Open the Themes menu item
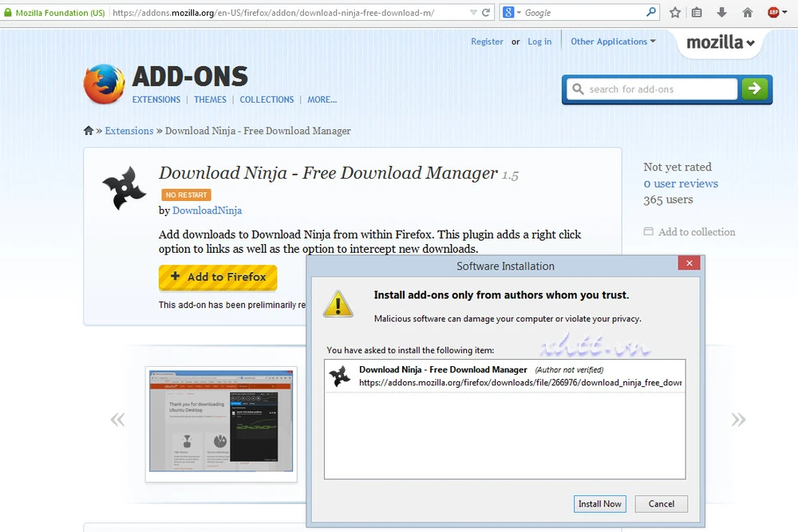The height and width of the screenshot is (532, 798). (x=210, y=100)
